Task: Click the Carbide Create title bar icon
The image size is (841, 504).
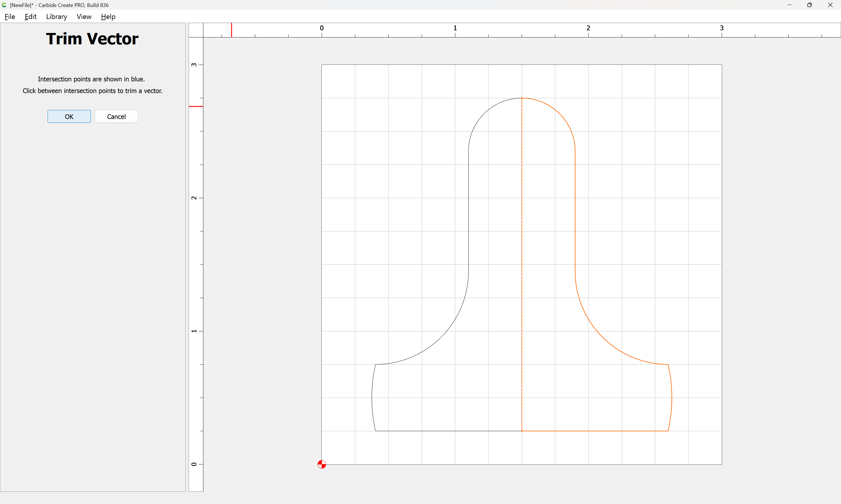Action: coord(4,5)
